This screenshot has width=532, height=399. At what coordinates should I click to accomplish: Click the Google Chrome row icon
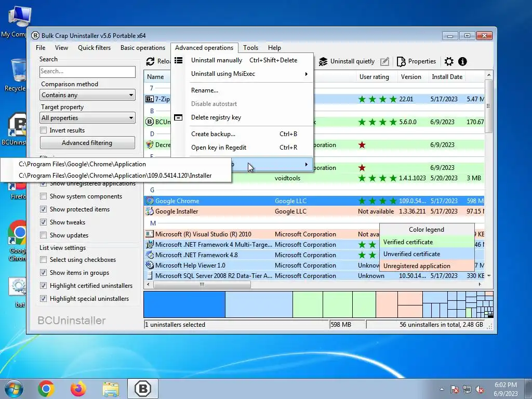[x=149, y=201]
